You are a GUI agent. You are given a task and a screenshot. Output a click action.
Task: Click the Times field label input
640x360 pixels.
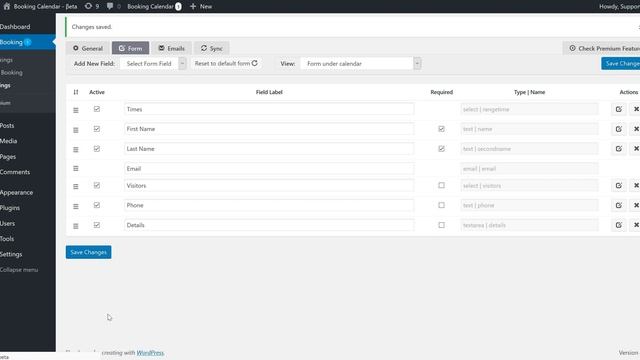click(269, 109)
